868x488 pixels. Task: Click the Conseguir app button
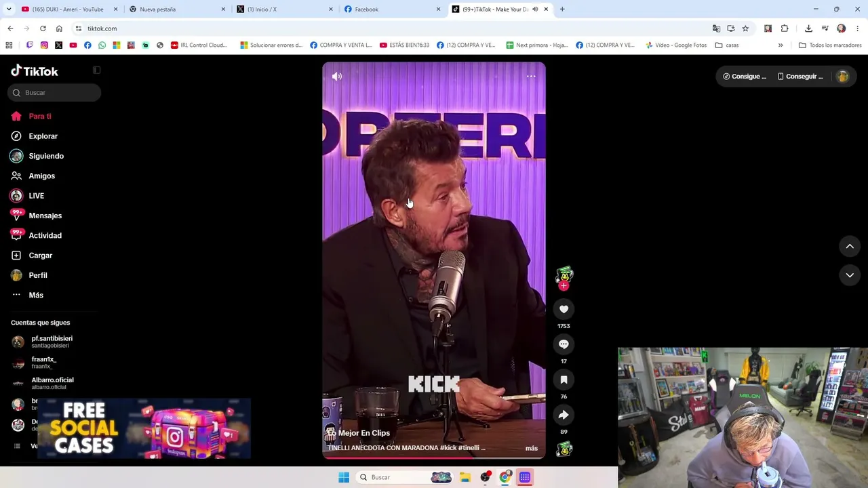pos(800,77)
